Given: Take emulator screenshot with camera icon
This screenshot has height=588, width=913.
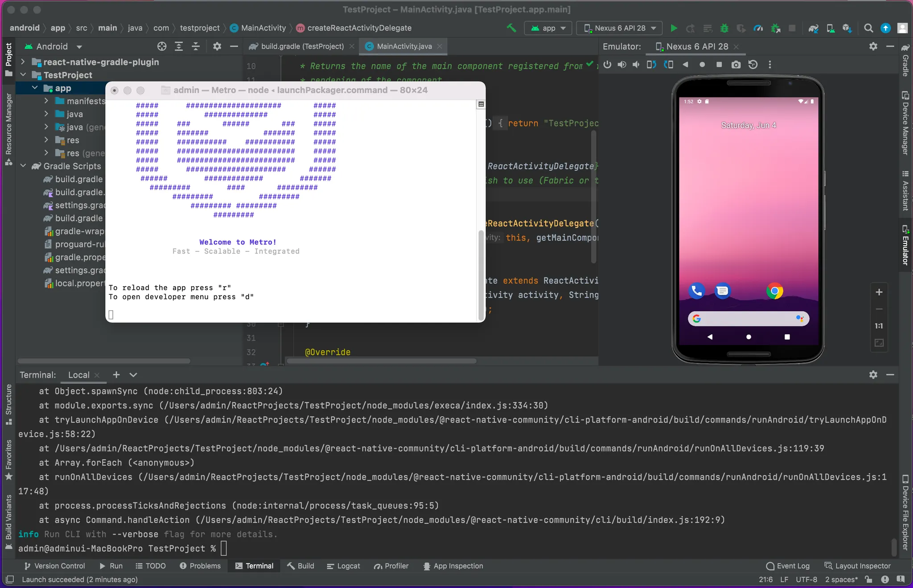Looking at the screenshot, I should [x=736, y=65].
